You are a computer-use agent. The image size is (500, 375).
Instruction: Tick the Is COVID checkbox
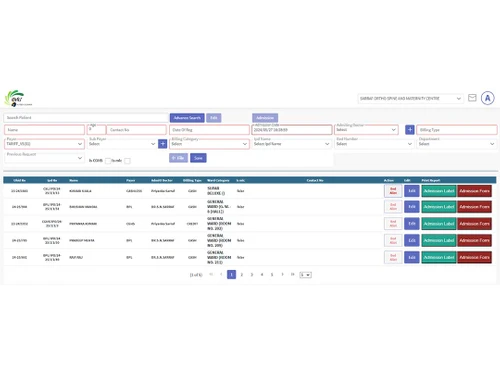point(108,161)
